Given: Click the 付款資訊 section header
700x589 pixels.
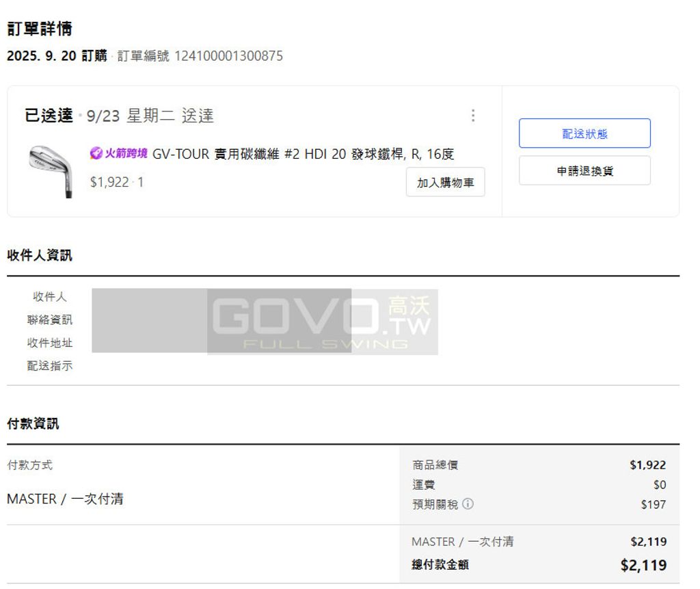Looking at the screenshot, I should click(33, 423).
